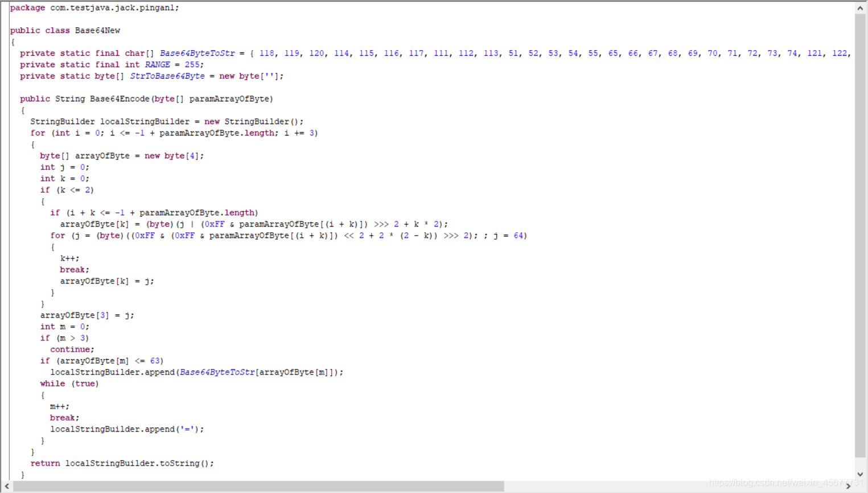Click the "localStringBuilder.append('=');" line

pyautogui.click(x=127, y=429)
